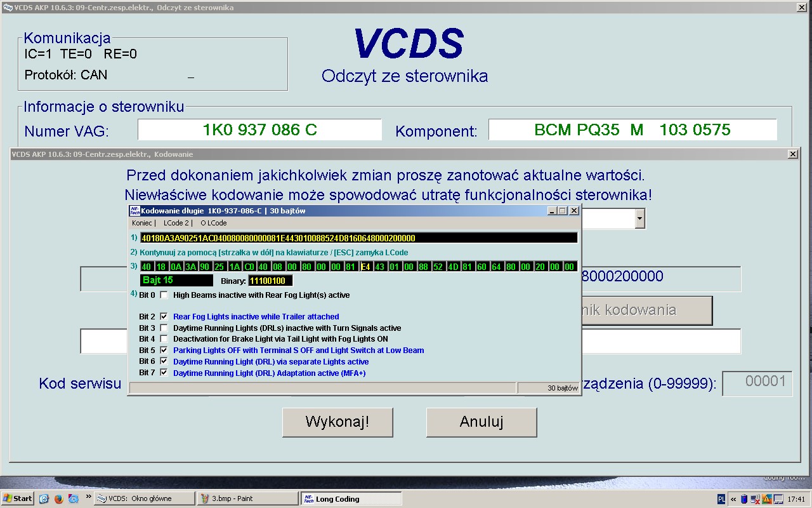Select byte cell 01
The height and width of the screenshot is (508, 812).
pos(395,267)
